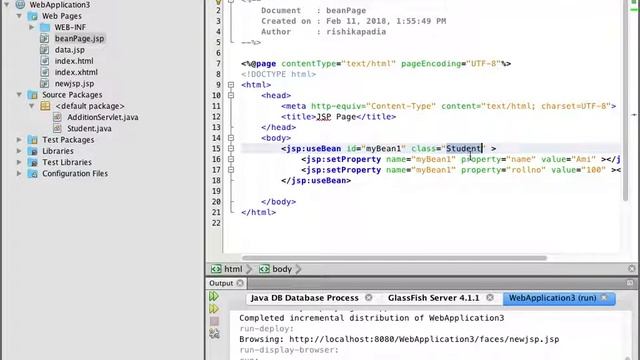
Task: Fold the setProperty block on line 17
Action: (x=231, y=170)
